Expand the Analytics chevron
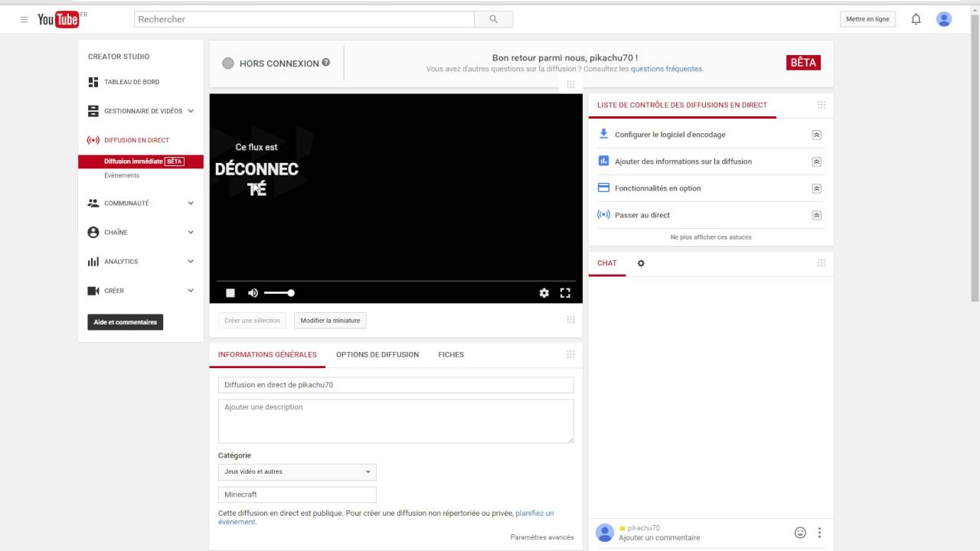This screenshot has height=551, width=980. point(191,262)
